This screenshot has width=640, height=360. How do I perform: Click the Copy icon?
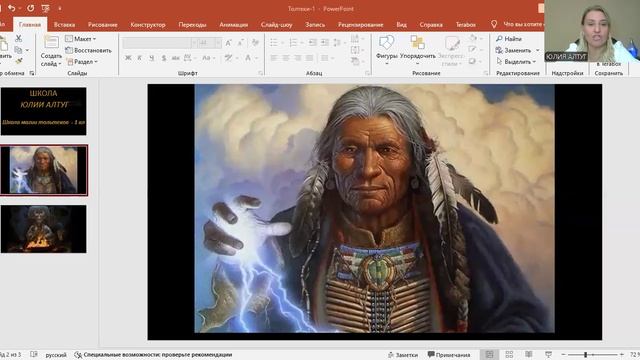coord(18,50)
